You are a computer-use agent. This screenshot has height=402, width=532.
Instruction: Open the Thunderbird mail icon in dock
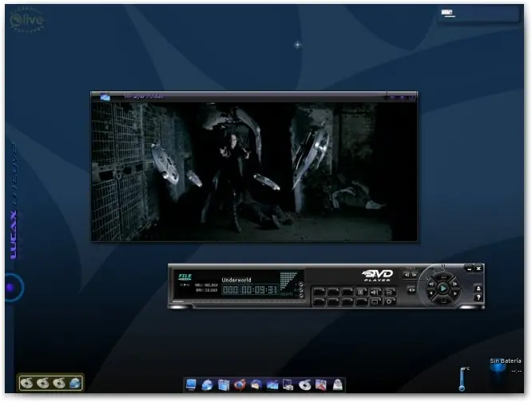tap(256, 384)
